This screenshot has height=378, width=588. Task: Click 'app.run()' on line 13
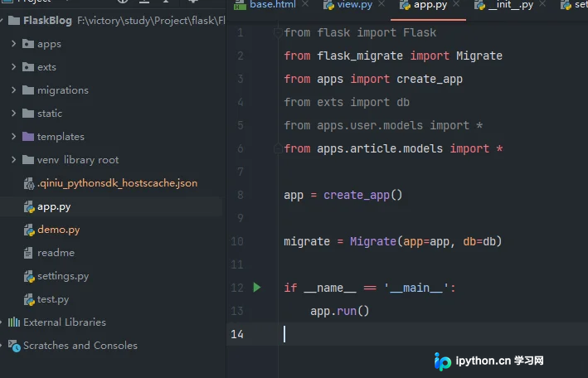[x=340, y=311]
